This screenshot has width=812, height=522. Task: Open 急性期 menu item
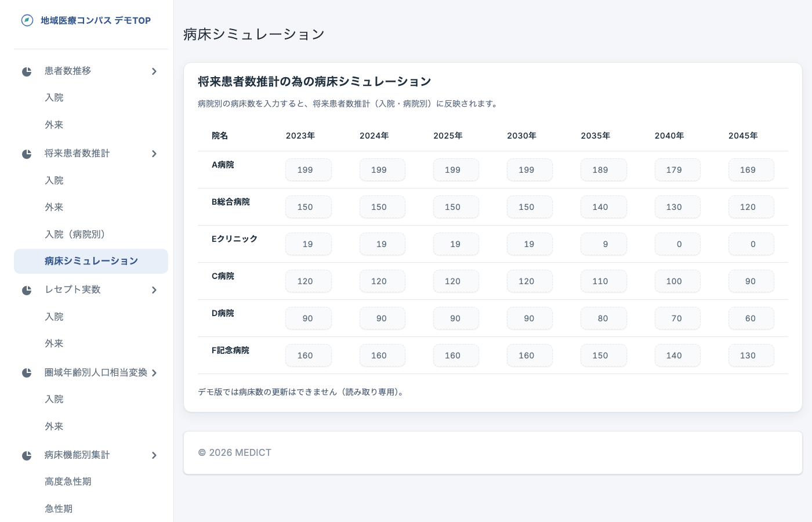pyautogui.click(x=91, y=509)
